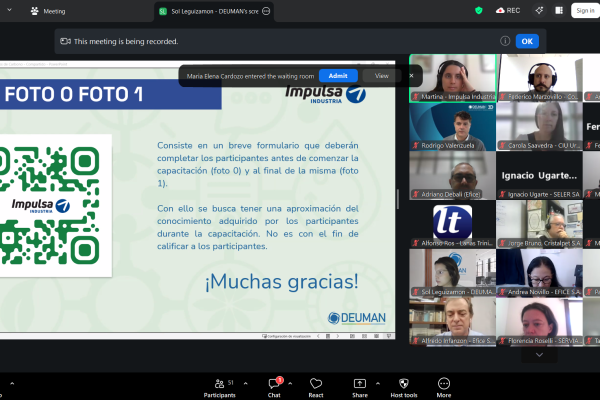Image resolution: width=600 pixels, height=400 pixels.
Task: Open recording info icon
Action: click(505, 41)
